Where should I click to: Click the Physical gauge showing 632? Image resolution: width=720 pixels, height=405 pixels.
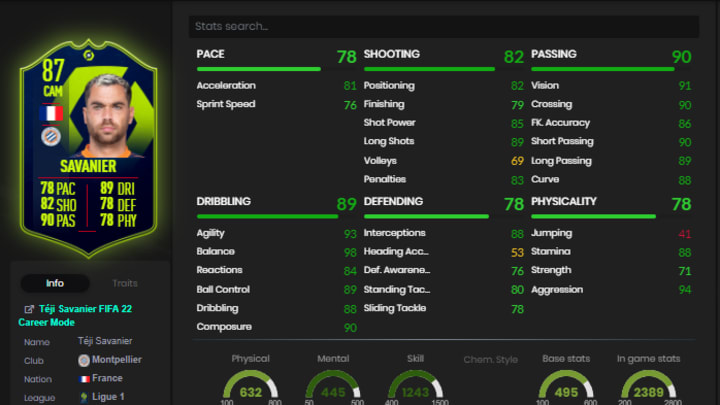(251, 386)
